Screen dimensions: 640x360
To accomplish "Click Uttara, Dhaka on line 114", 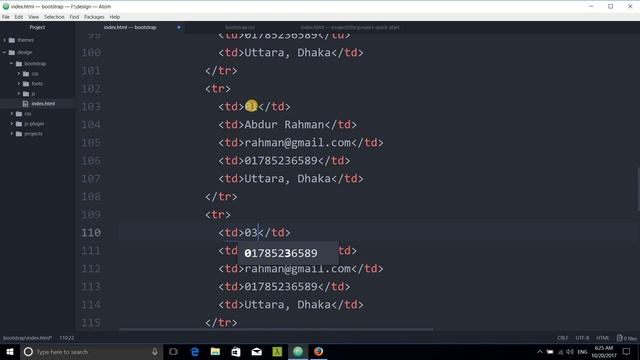I will point(287,304).
